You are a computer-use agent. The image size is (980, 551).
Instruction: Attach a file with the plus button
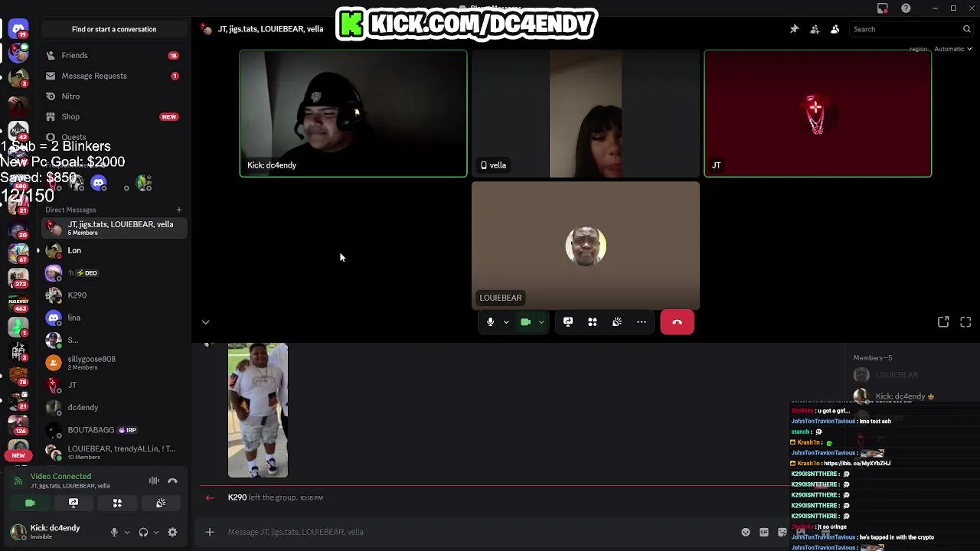coord(210,532)
